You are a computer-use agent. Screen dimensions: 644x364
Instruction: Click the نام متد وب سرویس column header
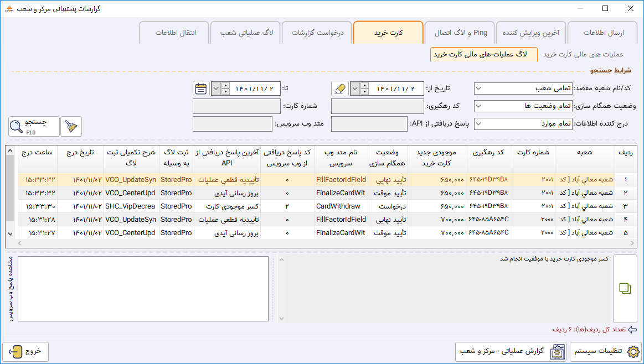click(x=341, y=158)
